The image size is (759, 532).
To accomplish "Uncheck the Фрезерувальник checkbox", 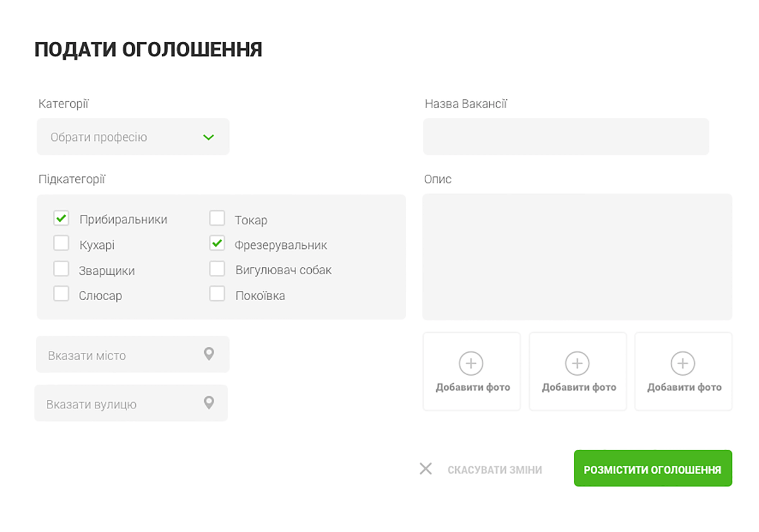I will click(217, 243).
